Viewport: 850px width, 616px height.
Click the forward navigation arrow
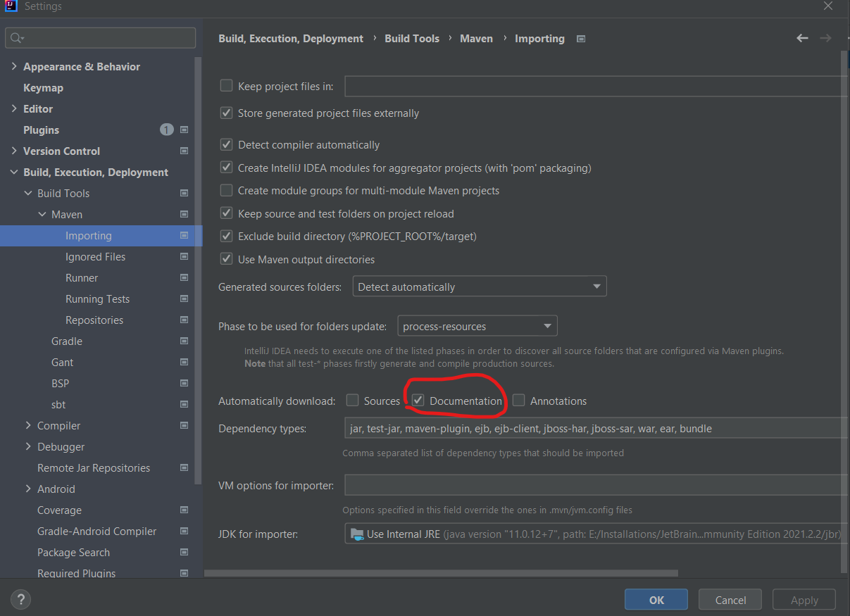[x=825, y=38]
